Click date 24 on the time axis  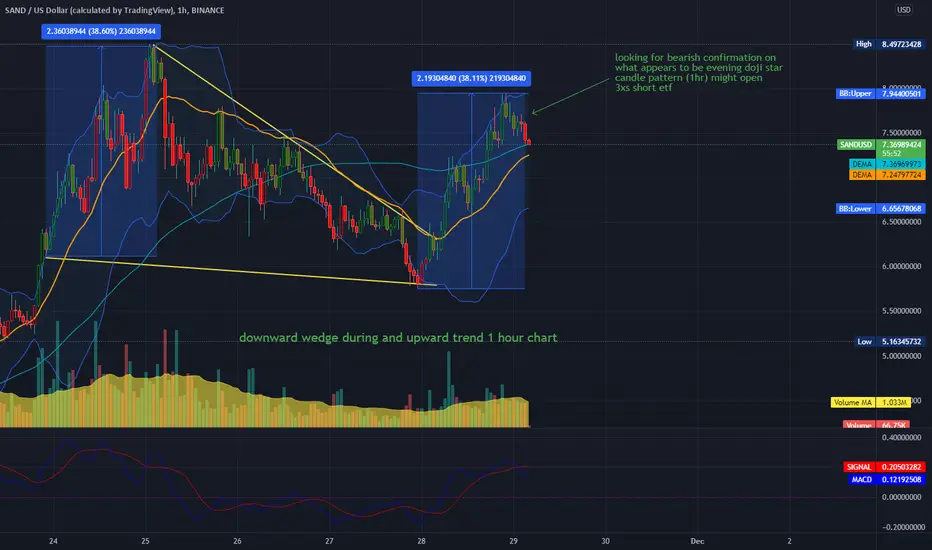pos(53,541)
